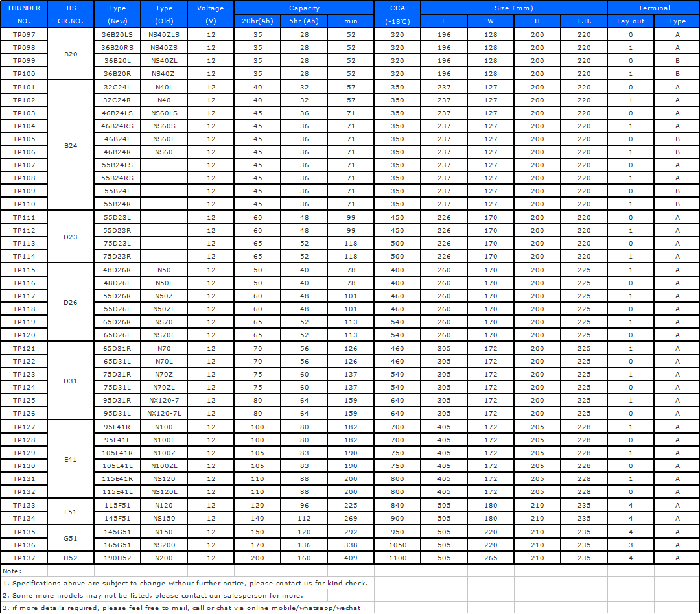Select the E41 JIS group cell
This screenshot has width=700, height=614.
coord(71,460)
